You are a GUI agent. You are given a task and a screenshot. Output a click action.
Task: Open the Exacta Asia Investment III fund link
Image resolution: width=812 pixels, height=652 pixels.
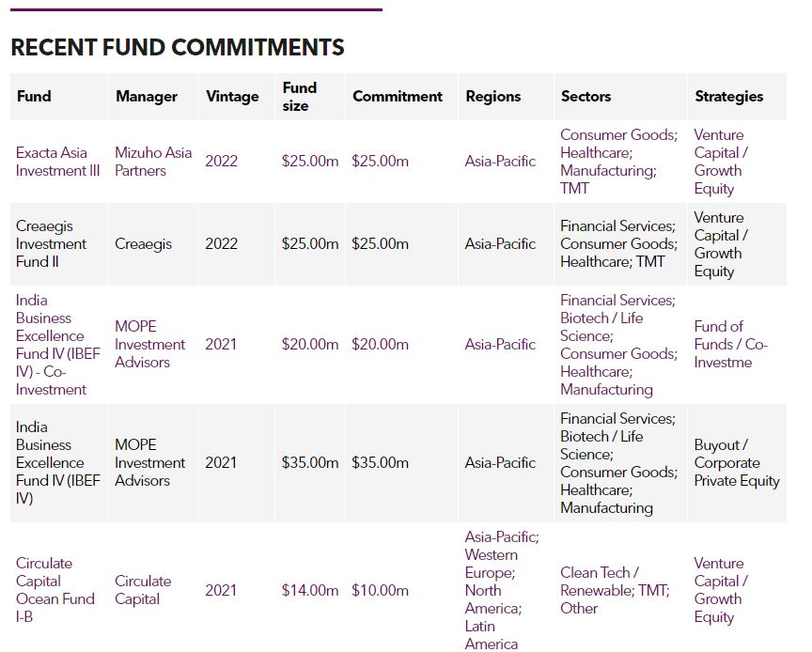pyautogui.click(x=57, y=162)
